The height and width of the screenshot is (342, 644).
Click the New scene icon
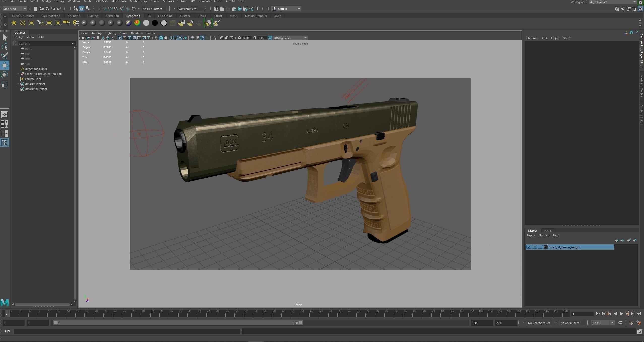click(x=36, y=9)
